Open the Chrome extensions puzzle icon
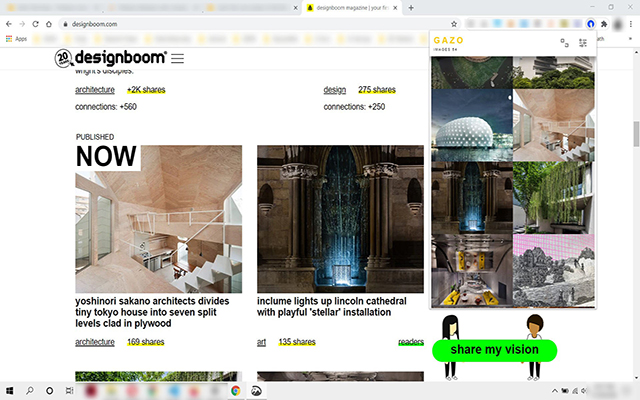Image resolution: width=640 pixels, height=400 pixels. 604,24
